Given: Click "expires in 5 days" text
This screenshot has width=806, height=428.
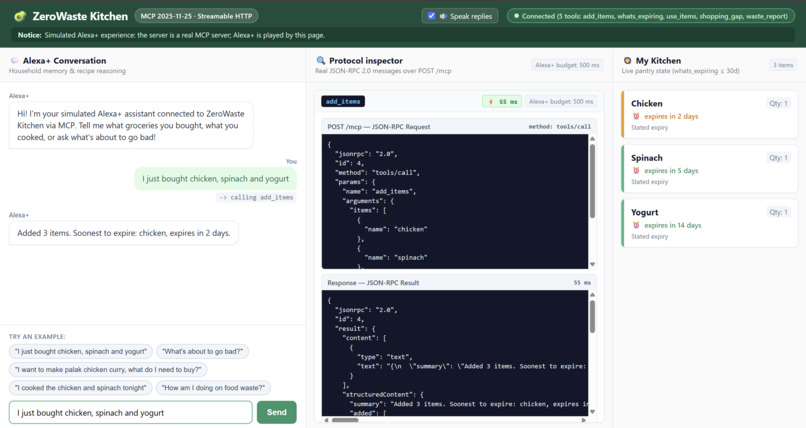Looking at the screenshot, I should pos(671,171).
